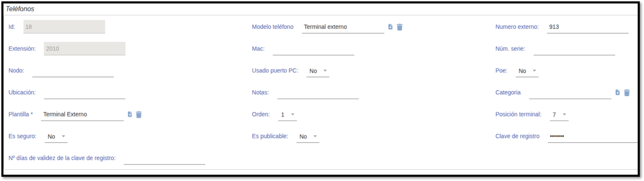Expand the Es publicable dropdown

click(x=308, y=136)
